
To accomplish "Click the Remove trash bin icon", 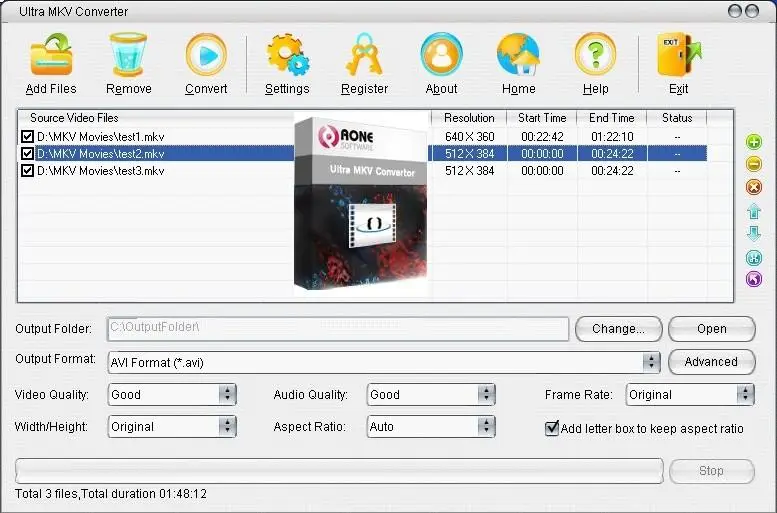I will click(128, 55).
